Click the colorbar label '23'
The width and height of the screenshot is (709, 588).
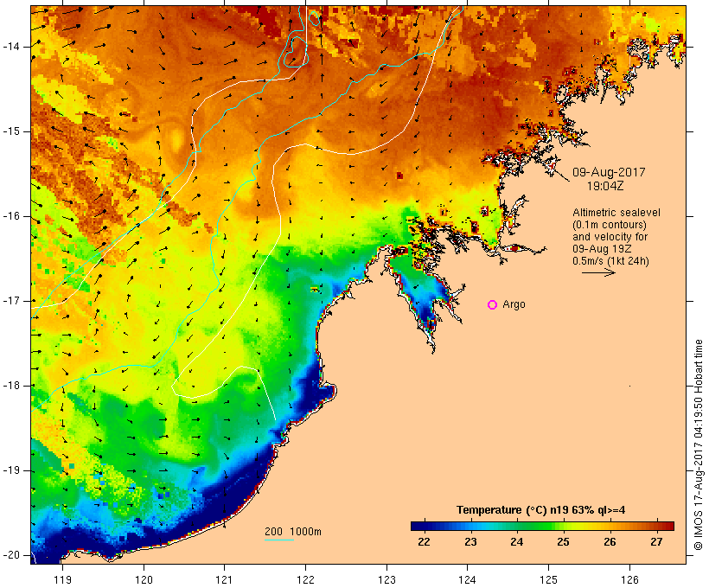[470, 542]
